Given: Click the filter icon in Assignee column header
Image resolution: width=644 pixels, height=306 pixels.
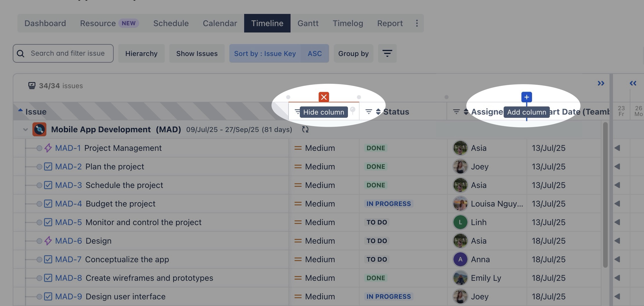Looking at the screenshot, I should point(456,112).
